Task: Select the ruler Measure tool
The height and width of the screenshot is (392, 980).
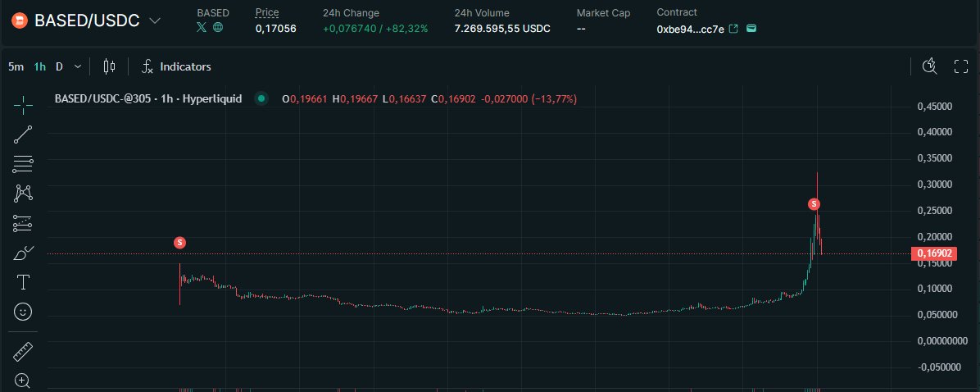Action: coord(23,352)
